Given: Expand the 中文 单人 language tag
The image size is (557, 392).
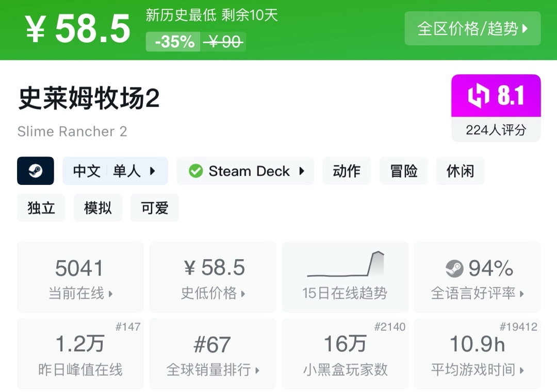Looking at the screenshot, I should tap(115, 171).
